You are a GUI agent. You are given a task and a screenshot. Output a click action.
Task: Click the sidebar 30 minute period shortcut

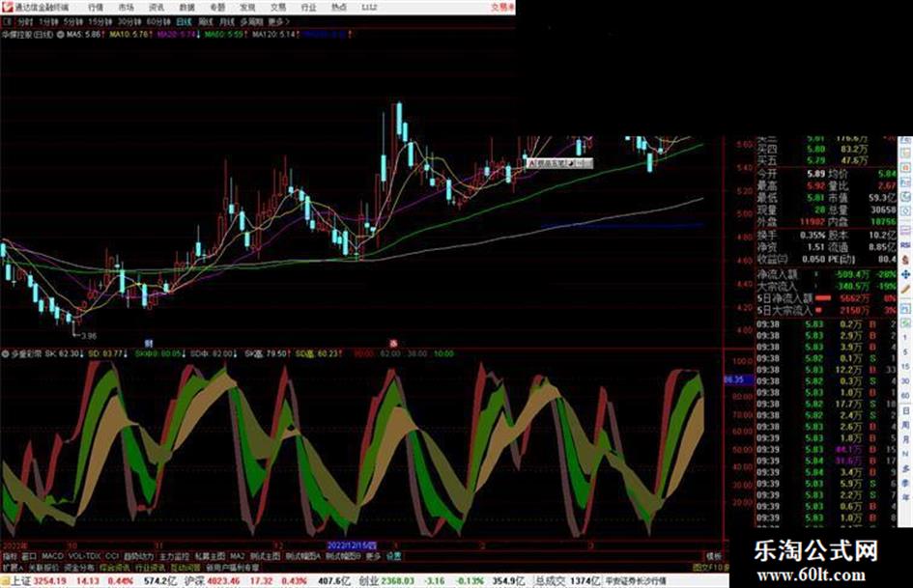905,381
